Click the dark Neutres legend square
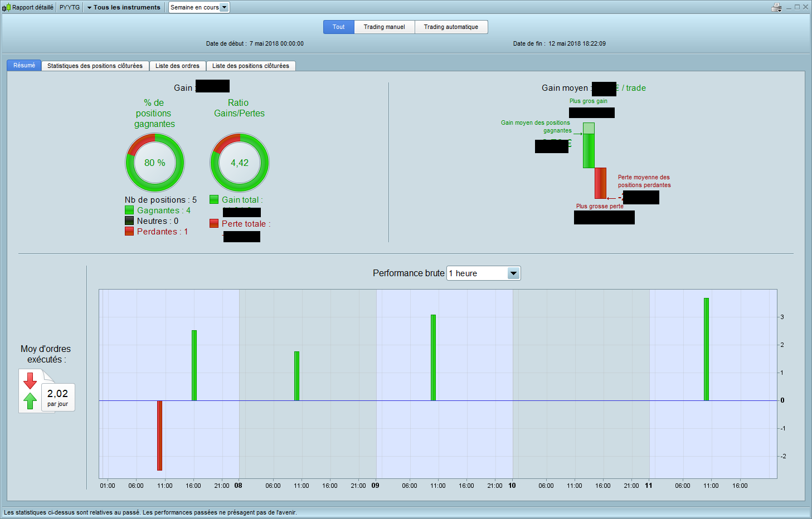Viewport: 812px width, 519px height. 129,221
